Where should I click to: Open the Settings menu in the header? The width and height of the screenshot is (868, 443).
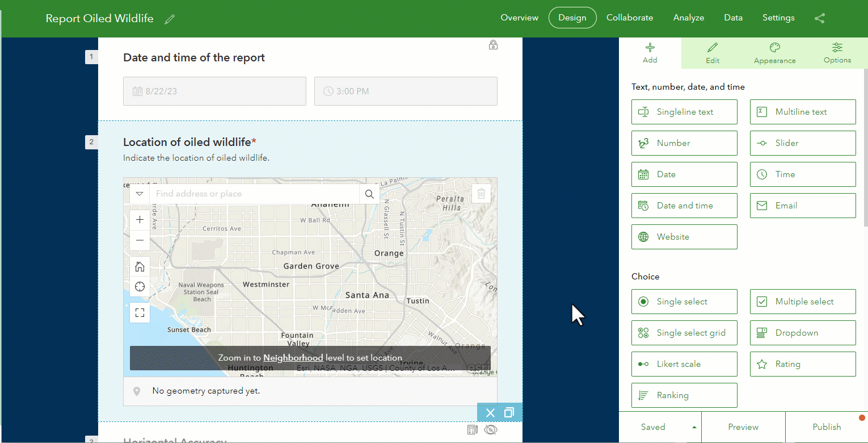778,18
